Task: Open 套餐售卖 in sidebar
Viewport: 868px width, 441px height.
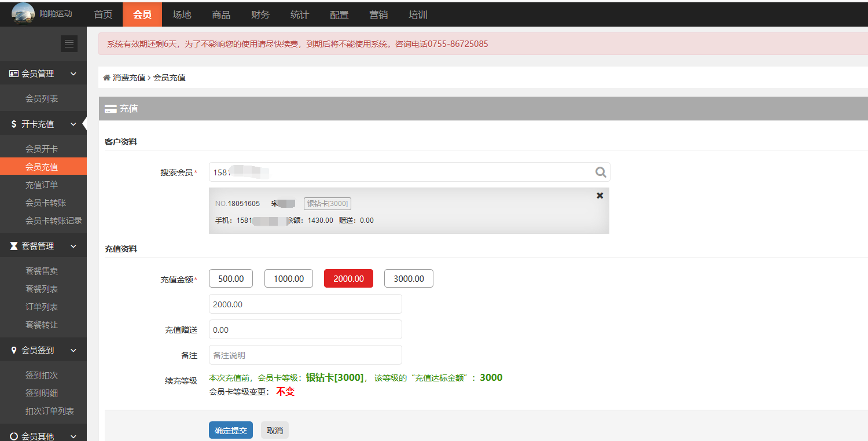Action: click(42, 271)
